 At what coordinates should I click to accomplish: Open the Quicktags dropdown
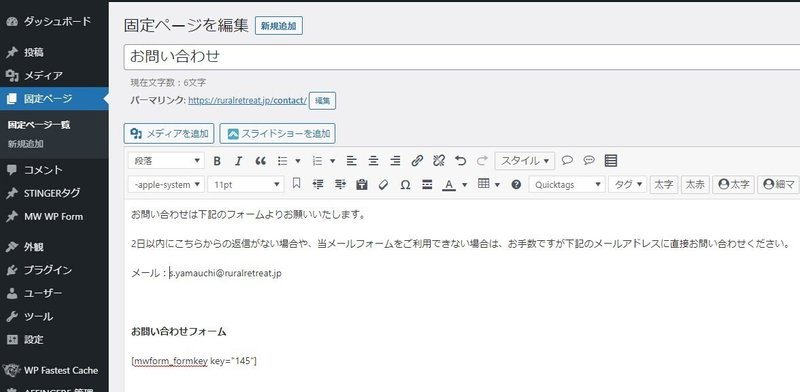pos(567,185)
